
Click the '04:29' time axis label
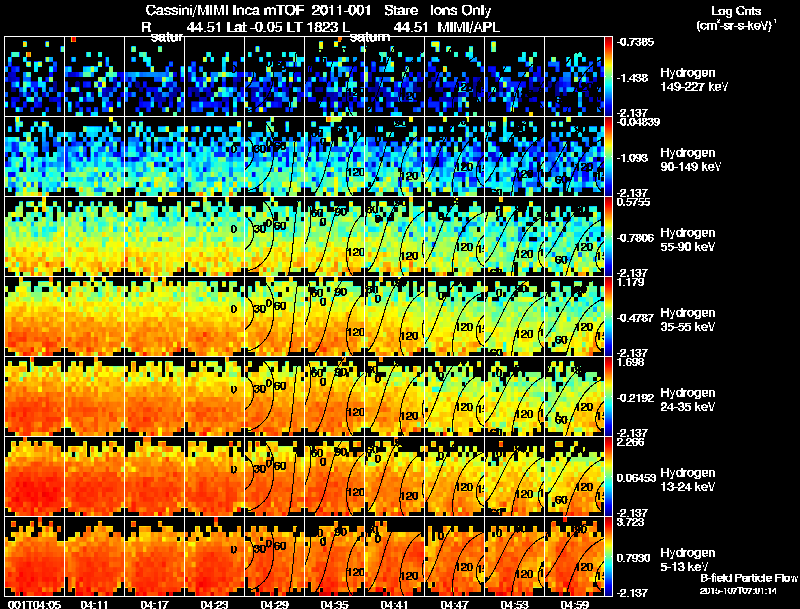[274, 604]
